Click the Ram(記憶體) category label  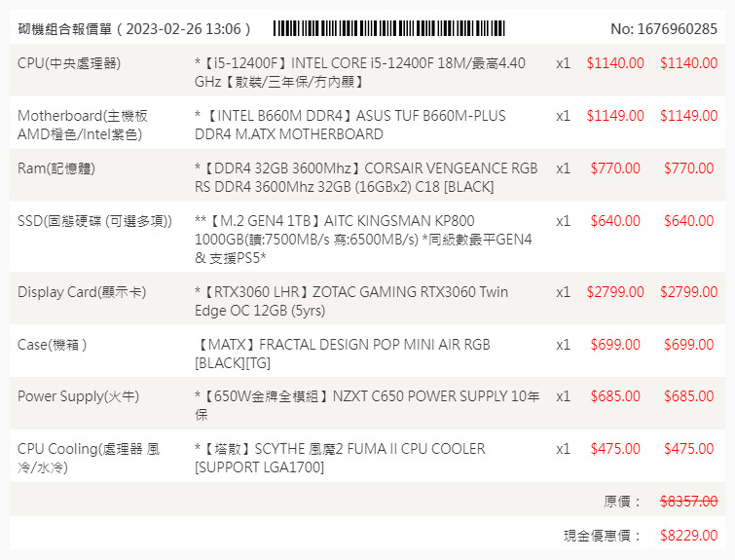coord(56,168)
